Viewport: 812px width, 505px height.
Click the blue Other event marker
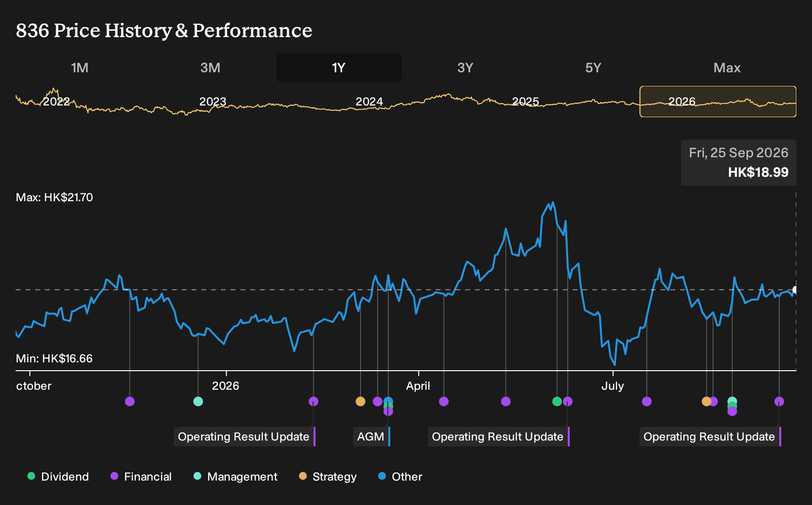click(x=388, y=400)
